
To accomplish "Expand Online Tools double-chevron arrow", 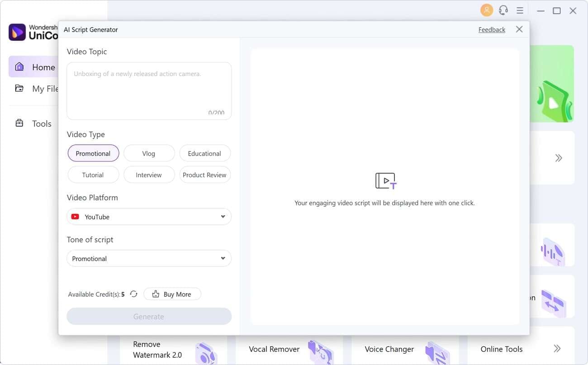I will (x=557, y=348).
